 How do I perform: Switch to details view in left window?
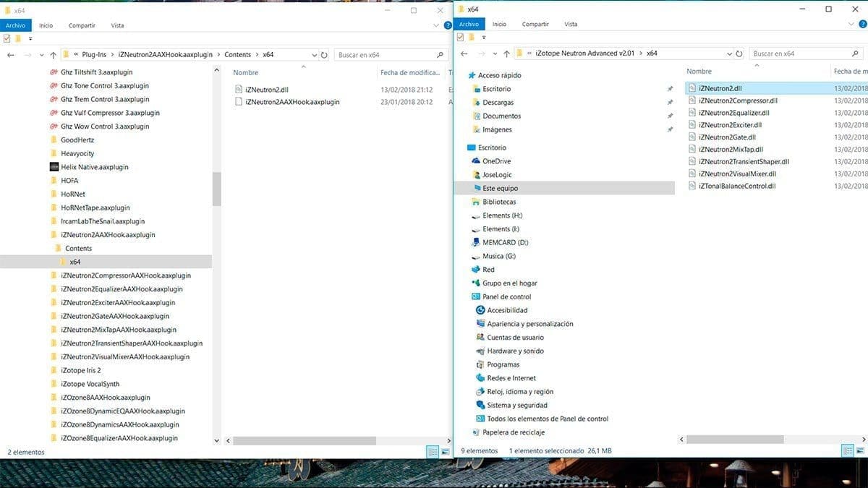click(433, 452)
